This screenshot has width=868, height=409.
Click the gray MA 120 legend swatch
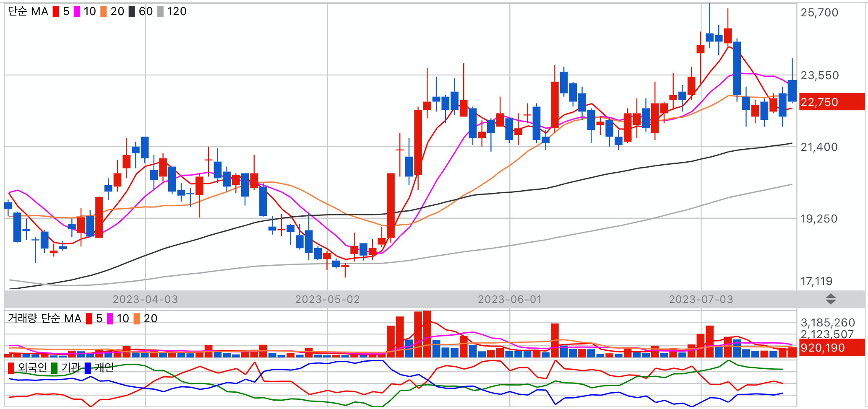[160, 12]
